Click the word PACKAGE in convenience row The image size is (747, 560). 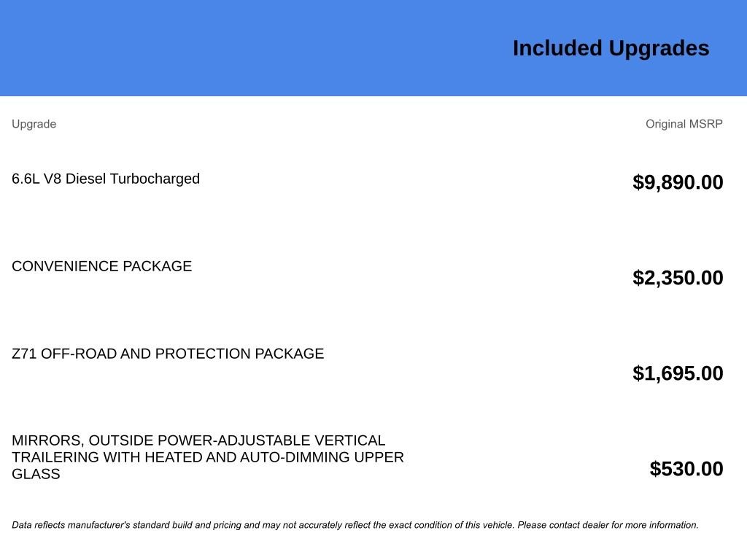(x=158, y=266)
